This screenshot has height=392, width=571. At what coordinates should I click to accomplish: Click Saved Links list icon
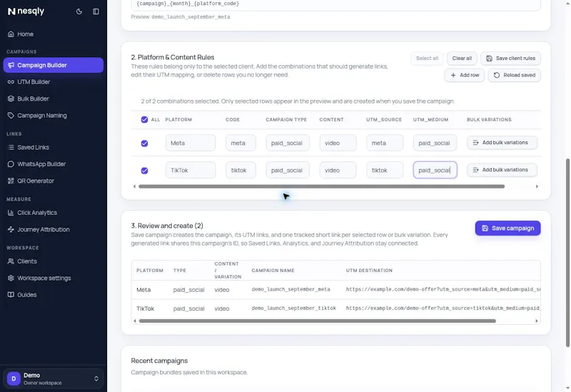click(11, 147)
